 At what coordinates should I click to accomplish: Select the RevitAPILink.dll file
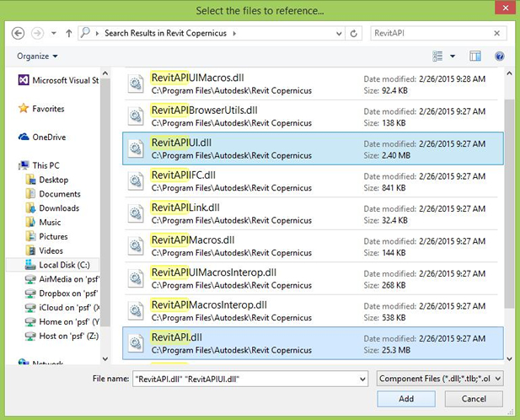pyautogui.click(x=313, y=213)
